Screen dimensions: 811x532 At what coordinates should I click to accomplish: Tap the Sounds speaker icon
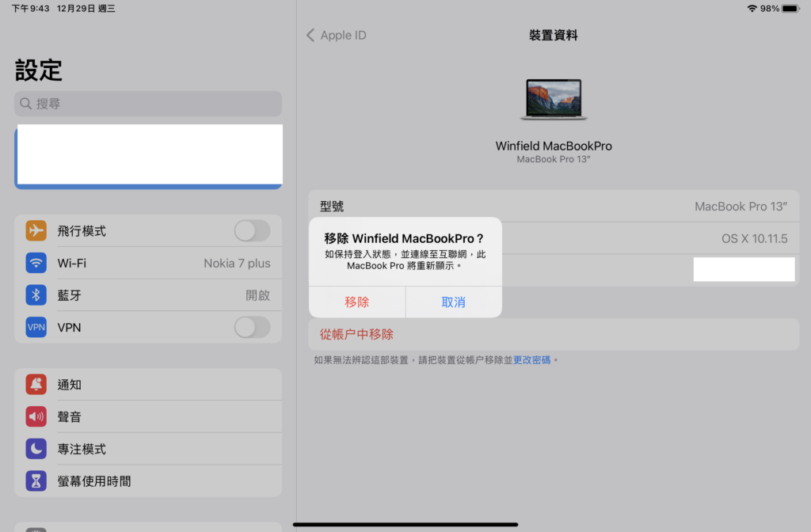36,416
